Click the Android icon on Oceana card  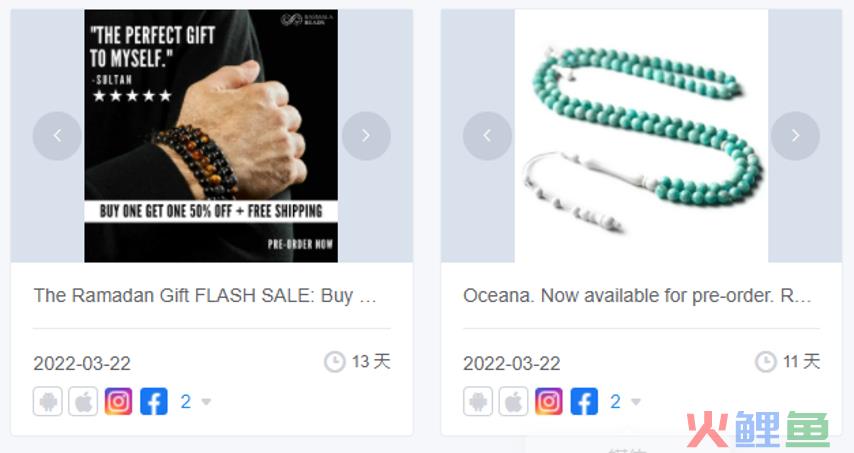click(478, 402)
